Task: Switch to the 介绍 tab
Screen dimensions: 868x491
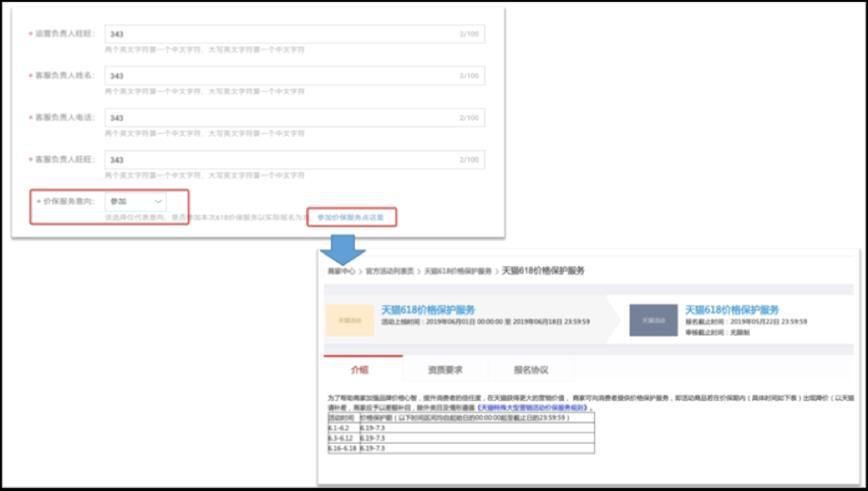Action: point(360,370)
